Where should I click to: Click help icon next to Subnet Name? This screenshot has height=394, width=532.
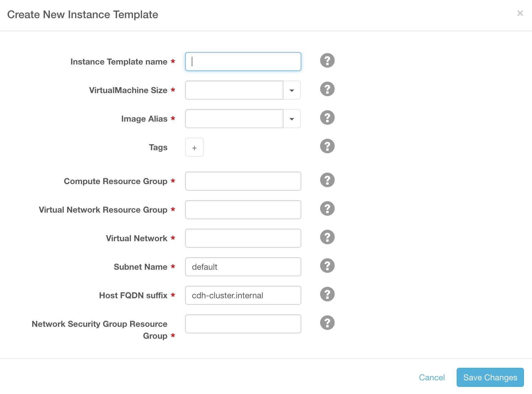point(327,266)
